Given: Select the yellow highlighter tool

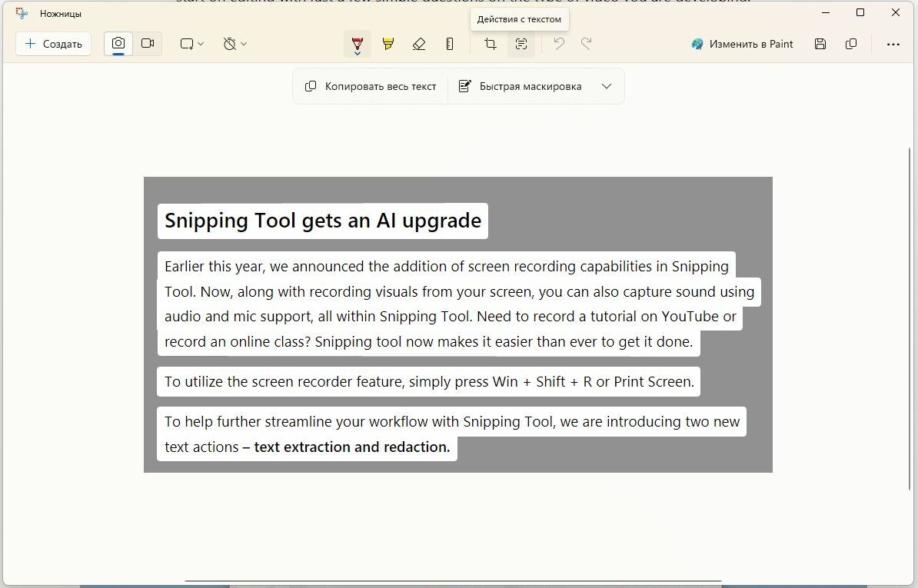Looking at the screenshot, I should (387, 44).
